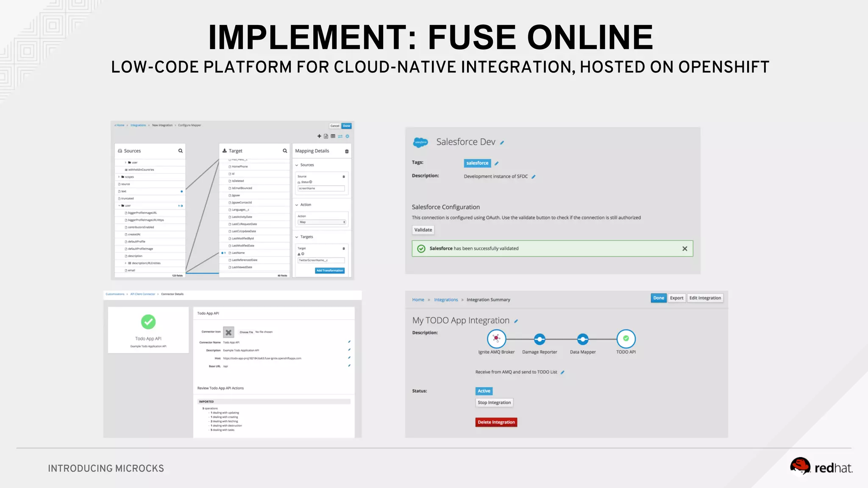868x488 pixels.
Task: Click the blue gear icon in mapper toolbar
Action: pyautogui.click(x=347, y=136)
